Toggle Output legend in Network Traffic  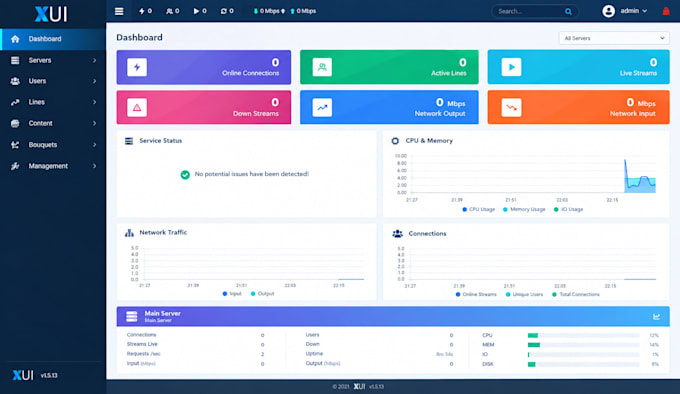pos(262,293)
